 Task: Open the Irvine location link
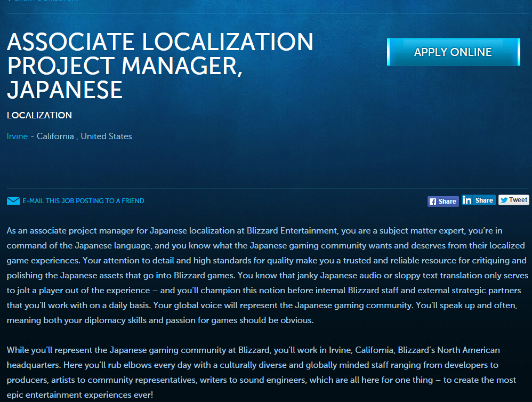(17, 136)
